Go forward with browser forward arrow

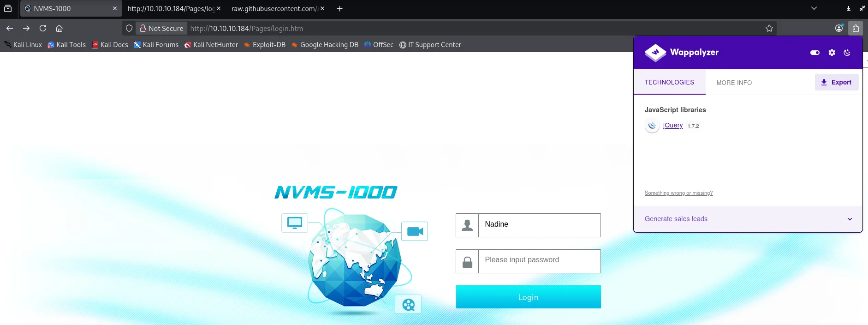(x=26, y=28)
